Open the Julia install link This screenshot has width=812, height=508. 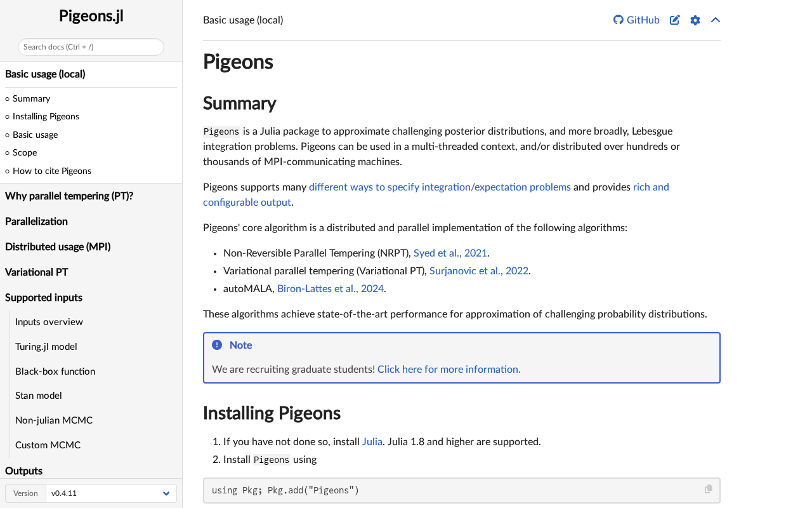(372, 441)
